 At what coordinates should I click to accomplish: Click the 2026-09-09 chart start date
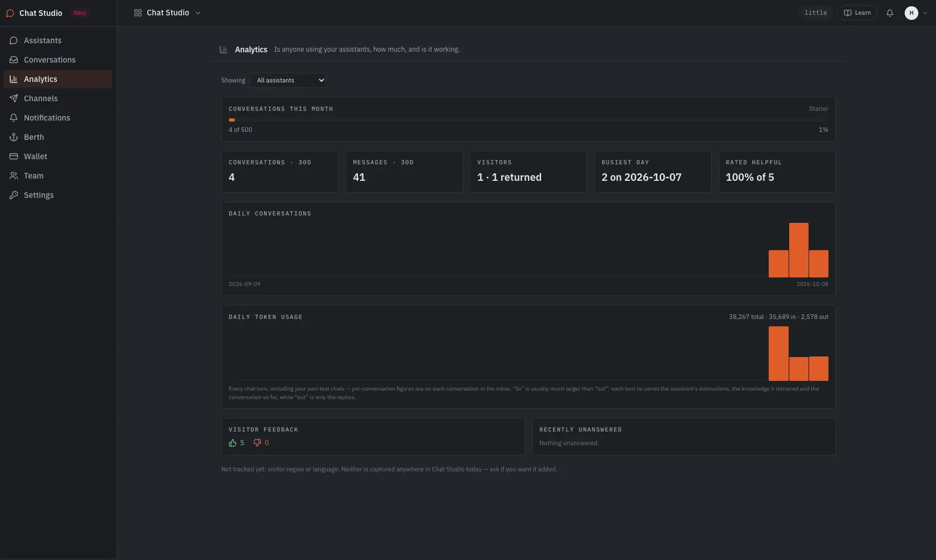(x=245, y=284)
